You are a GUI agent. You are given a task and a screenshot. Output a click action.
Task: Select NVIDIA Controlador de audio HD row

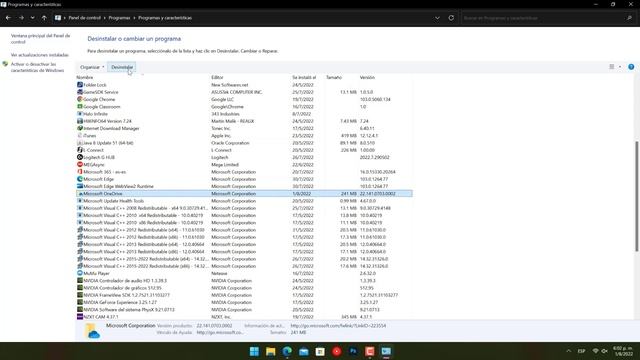[244, 281]
